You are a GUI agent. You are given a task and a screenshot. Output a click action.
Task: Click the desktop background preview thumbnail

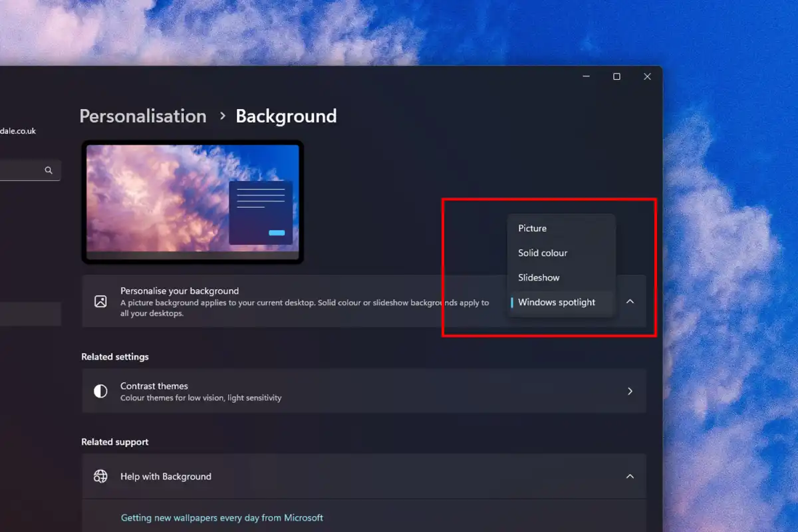(x=192, y=202)
